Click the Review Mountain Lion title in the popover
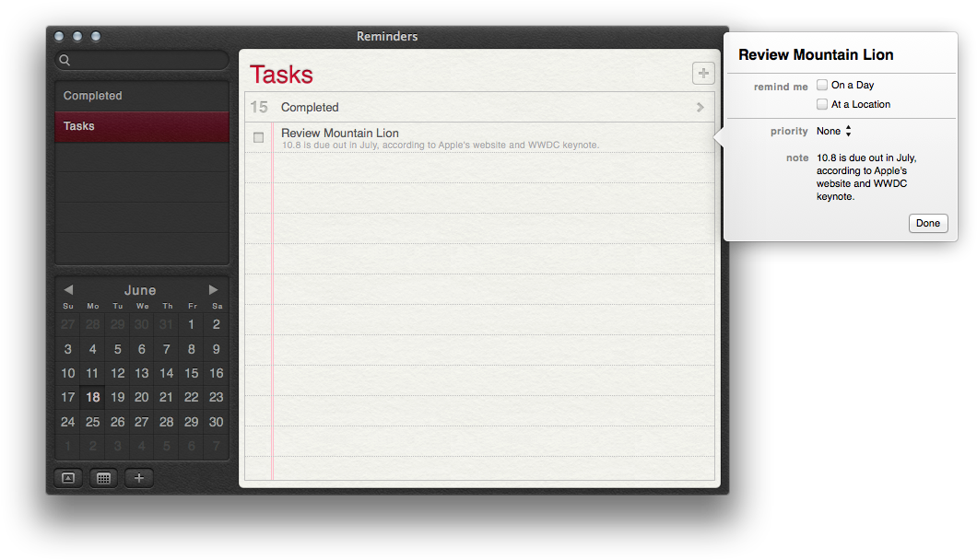This screenshot has width=977, height=560. 816,55
